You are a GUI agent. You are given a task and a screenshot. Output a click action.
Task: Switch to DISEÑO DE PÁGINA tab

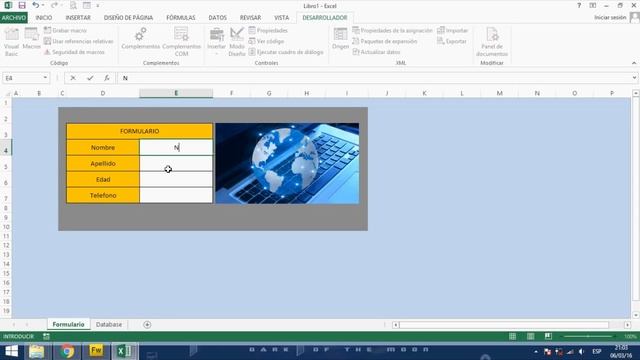(128, 18)
